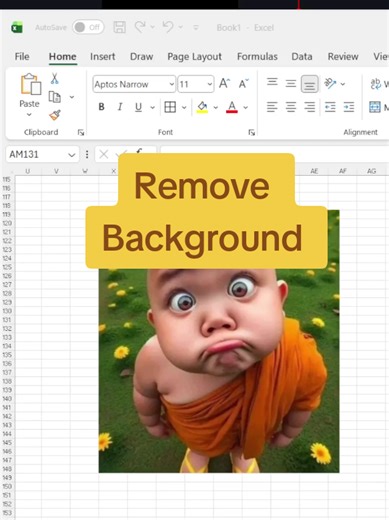The width and height of the screenshot is (389, 520).
Task: Click the formula bar Cancel X
Action: click(104, 154)
